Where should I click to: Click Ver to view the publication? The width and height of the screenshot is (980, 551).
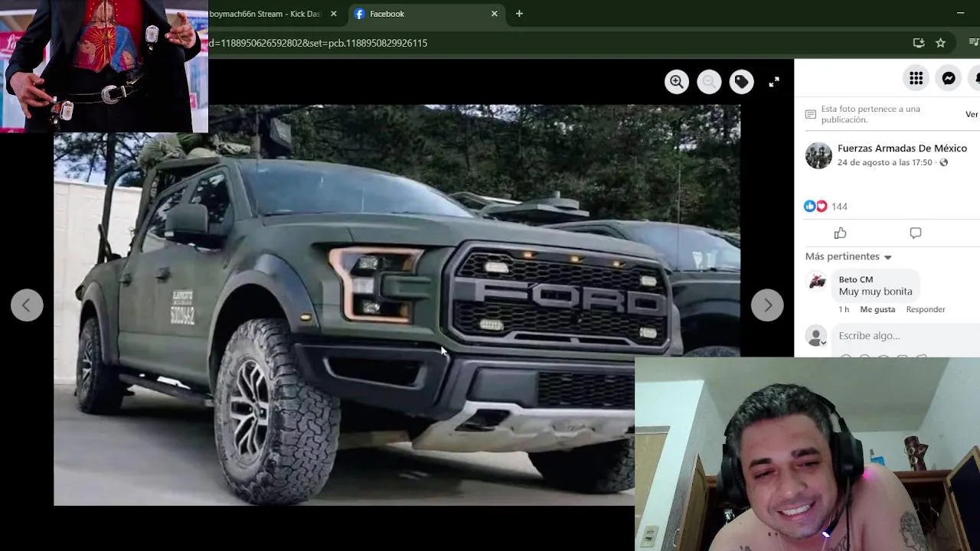point(972,114)
